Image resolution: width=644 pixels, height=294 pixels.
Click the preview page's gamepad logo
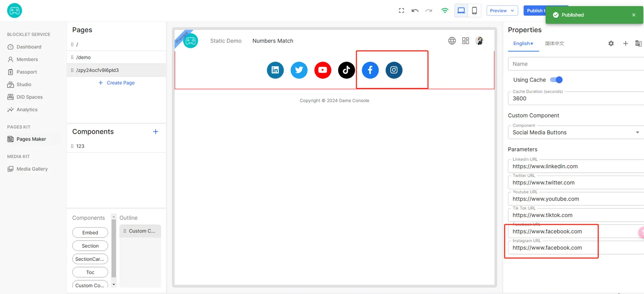tap(190, 41)
